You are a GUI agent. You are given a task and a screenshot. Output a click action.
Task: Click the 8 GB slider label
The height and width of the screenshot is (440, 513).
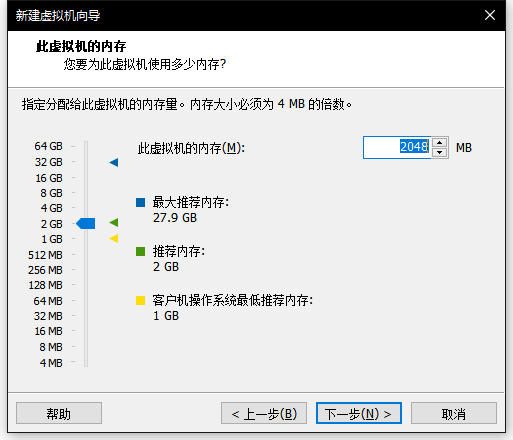point(51,193)
